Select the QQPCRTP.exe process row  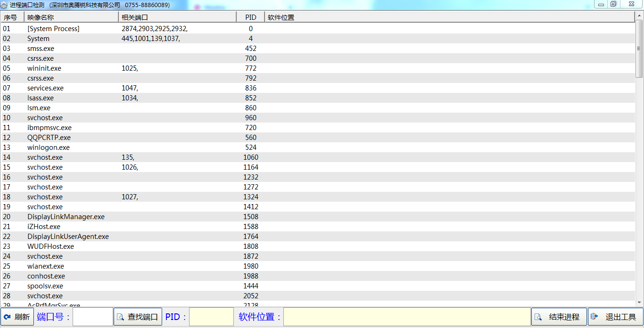(49, 138)
